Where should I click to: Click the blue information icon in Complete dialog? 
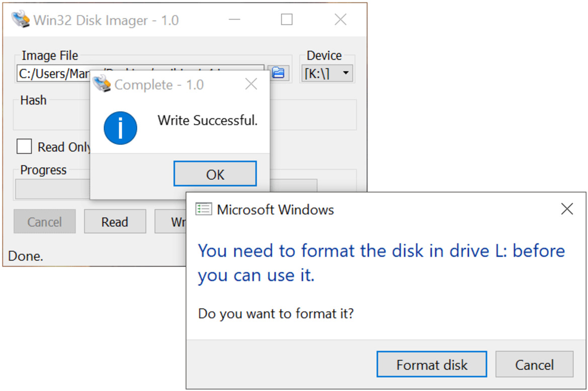point(120,128)
